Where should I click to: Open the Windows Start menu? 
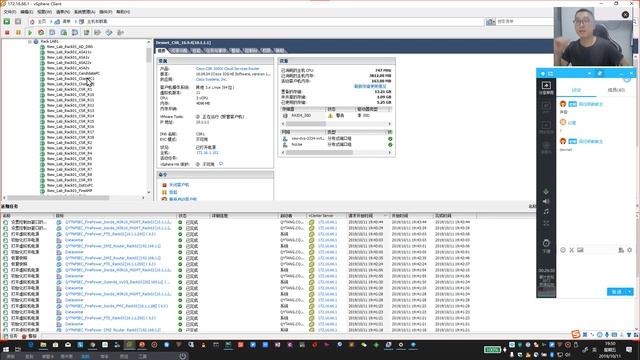click(6, 350)
